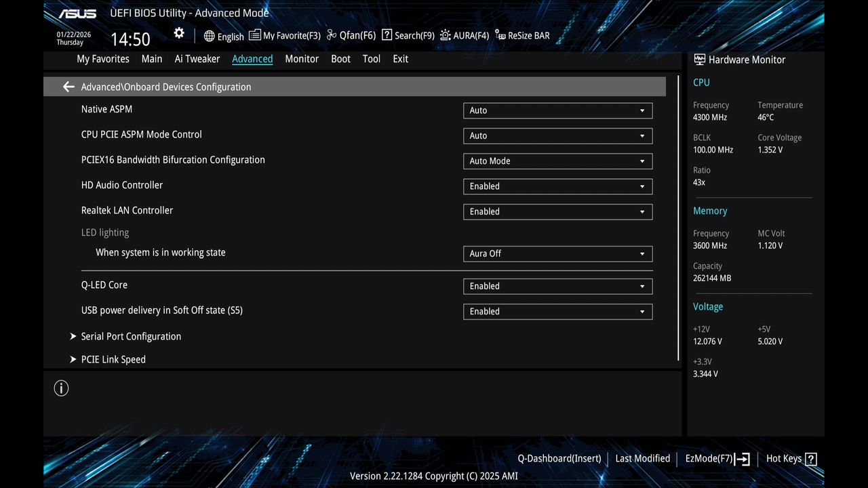Click the English language selector
Viewport: 868px width, 488px height.
[224, 36]
